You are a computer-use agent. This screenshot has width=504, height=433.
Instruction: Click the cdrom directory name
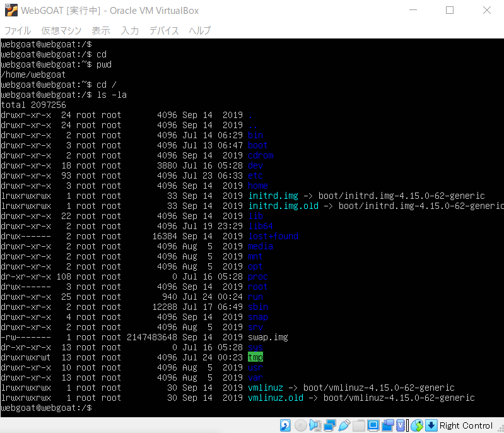click(261, 155)
